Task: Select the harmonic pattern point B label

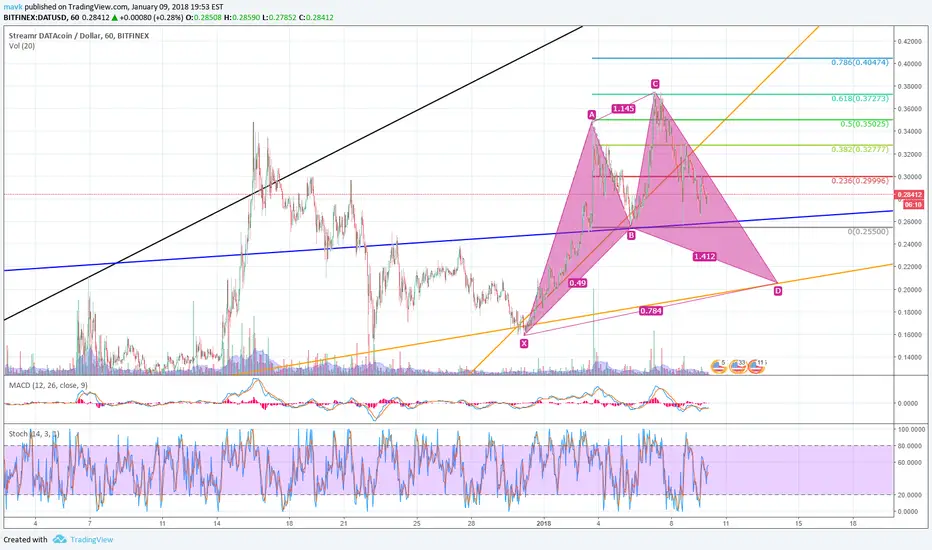Action: click(631, 235)
